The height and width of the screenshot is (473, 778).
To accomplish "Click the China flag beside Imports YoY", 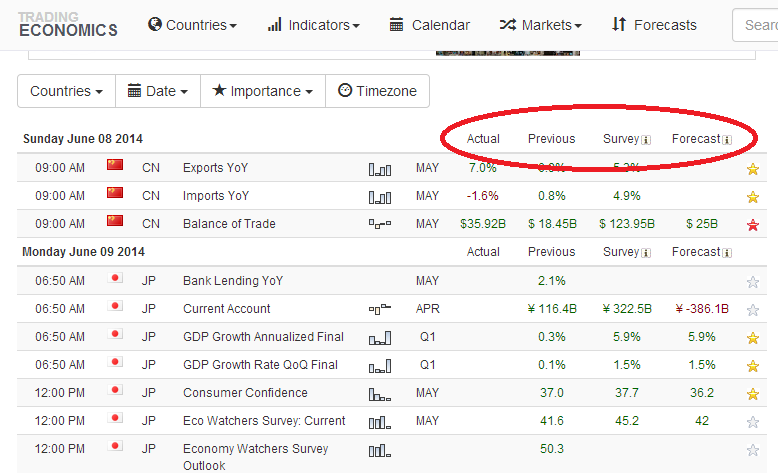I will (x=115, y=196).
